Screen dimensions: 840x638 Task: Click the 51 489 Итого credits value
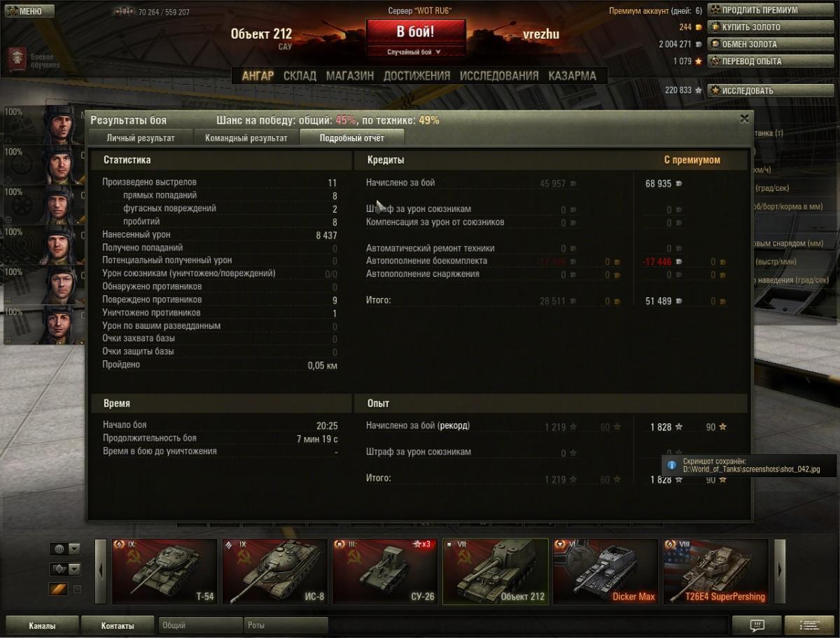tap(658, 301)
